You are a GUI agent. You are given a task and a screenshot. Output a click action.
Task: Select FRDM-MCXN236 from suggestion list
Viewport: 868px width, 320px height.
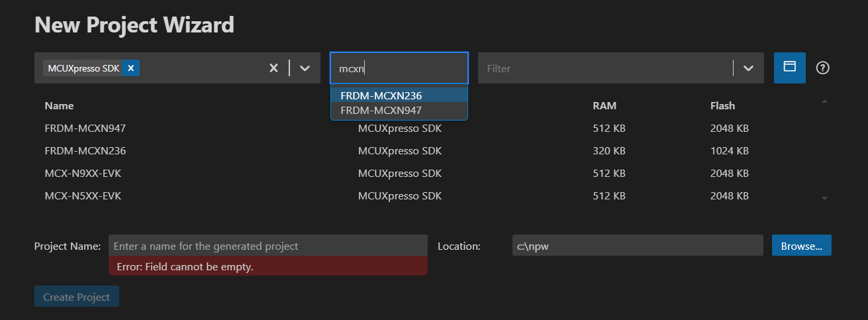click(x=381, y=95)
